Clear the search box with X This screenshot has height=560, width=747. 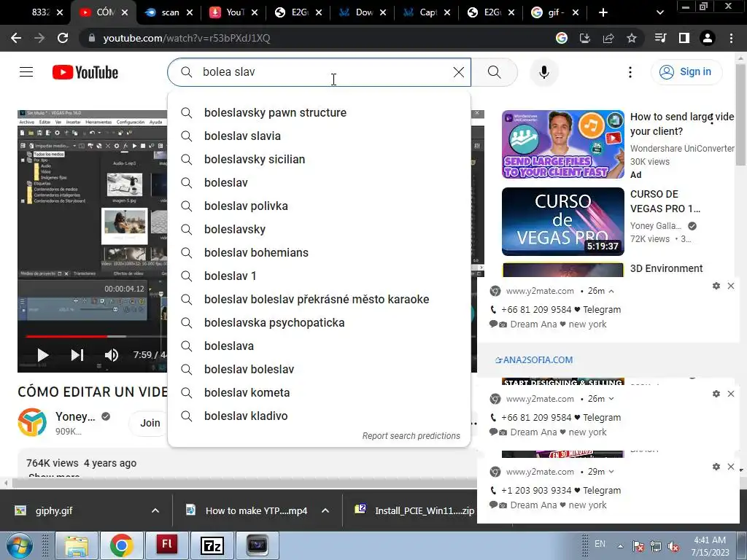(458, 72)
